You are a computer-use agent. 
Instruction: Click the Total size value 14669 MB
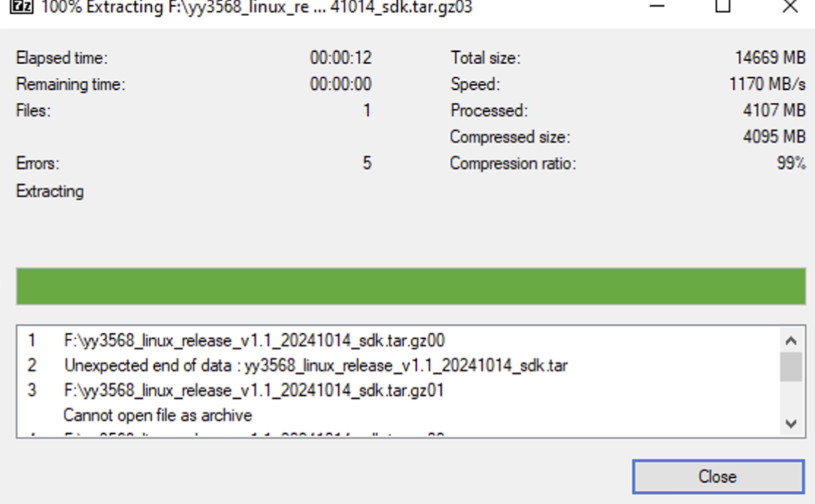point(770,58)
